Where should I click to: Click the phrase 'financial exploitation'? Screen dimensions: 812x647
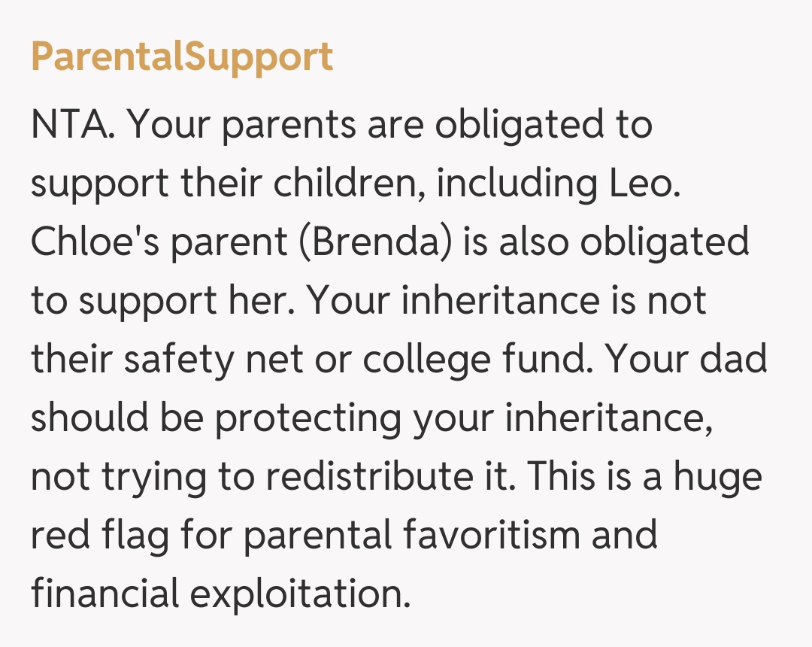click(220, 594)
